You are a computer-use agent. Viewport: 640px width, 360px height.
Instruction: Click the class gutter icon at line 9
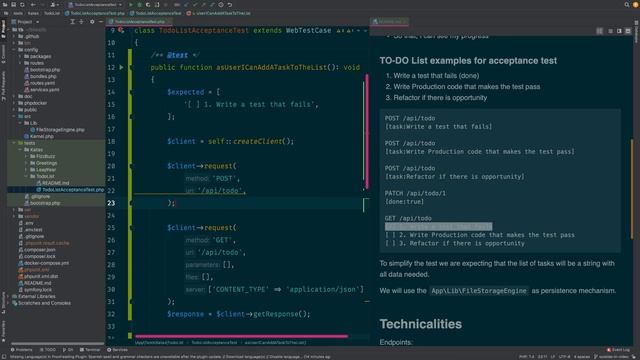(121, 30)
